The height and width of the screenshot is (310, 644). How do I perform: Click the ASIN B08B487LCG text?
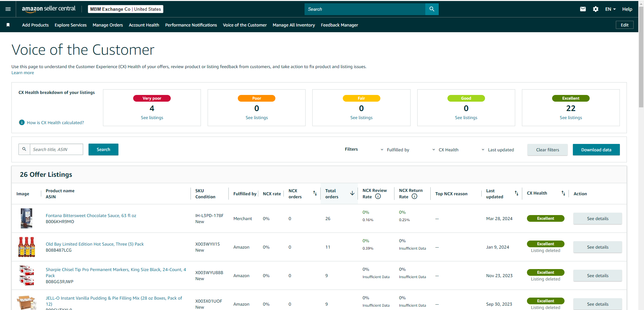pyautogui.click(x=59, y=250)
